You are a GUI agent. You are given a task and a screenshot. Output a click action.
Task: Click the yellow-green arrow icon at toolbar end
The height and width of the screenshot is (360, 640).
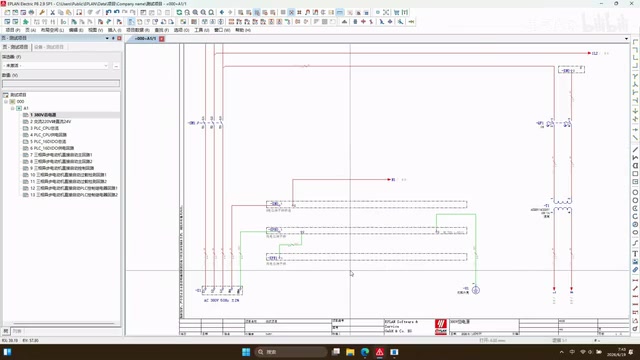click(411, 22)
